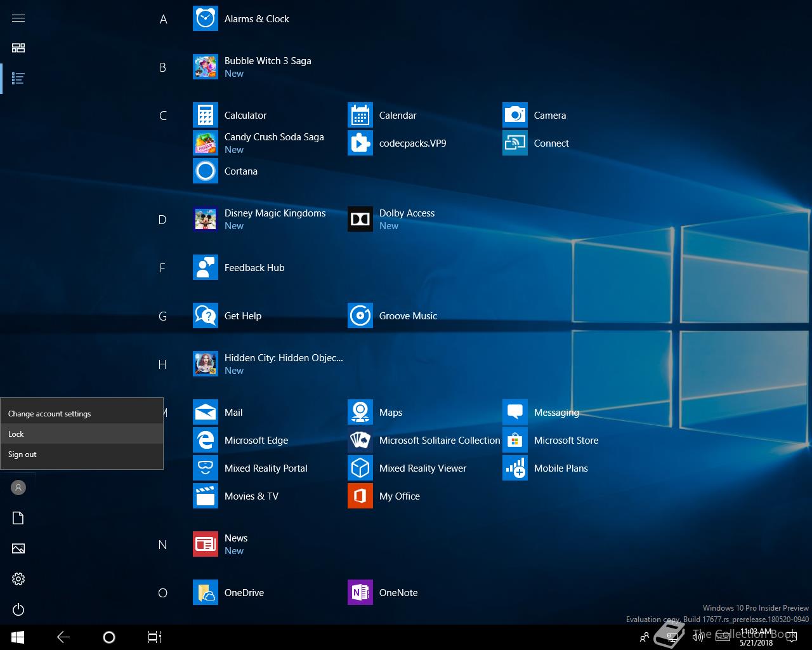Click the letter A group header

[163, 19]
